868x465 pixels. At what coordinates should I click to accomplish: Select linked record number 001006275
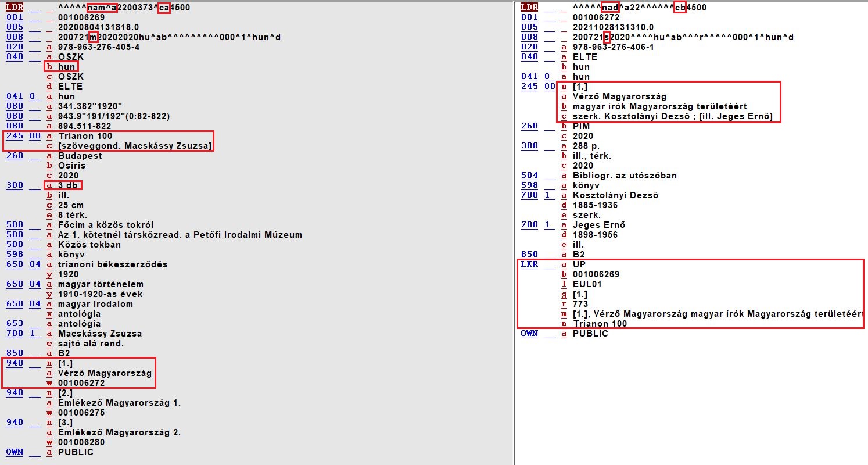(81, 413)
